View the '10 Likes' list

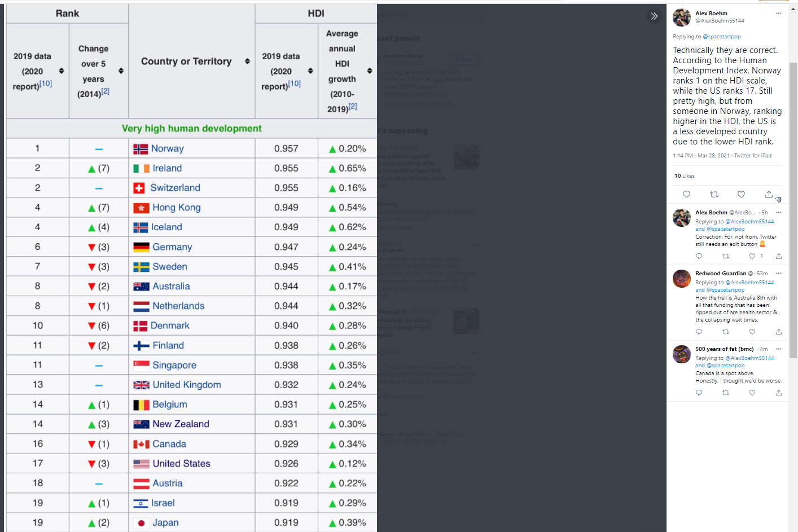point(685,176)
